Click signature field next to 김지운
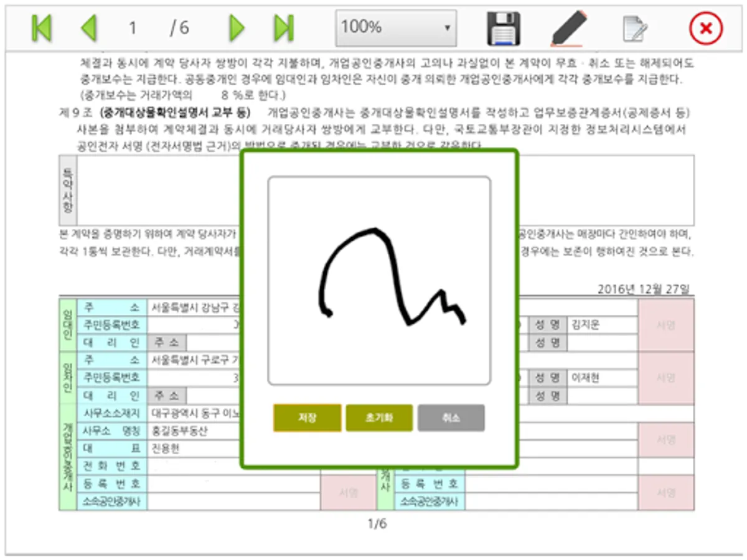 [x=665, y=325]
